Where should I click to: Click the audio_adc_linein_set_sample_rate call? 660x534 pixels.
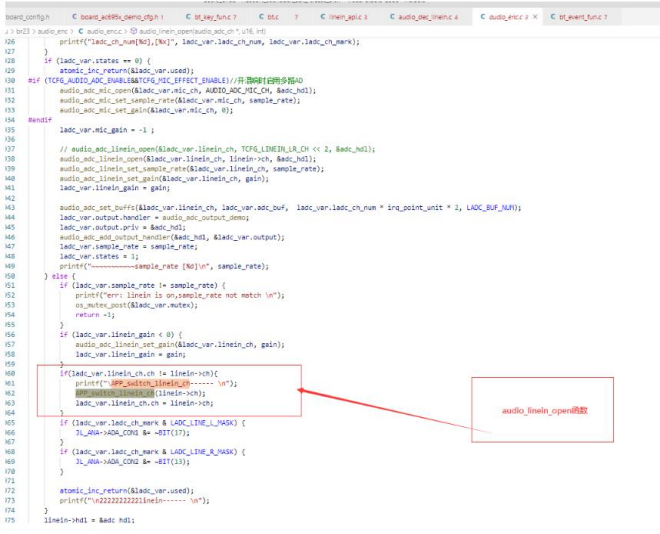tap(192, 169)
